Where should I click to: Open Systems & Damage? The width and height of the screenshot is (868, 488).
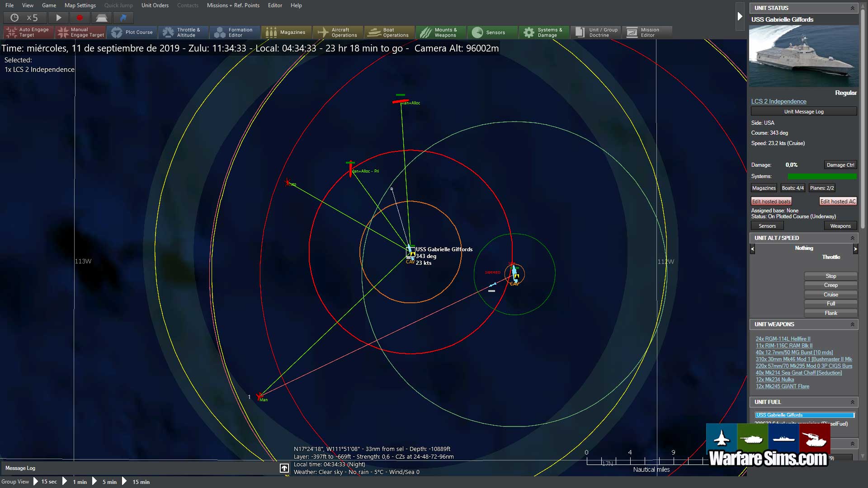pos(543,32)
